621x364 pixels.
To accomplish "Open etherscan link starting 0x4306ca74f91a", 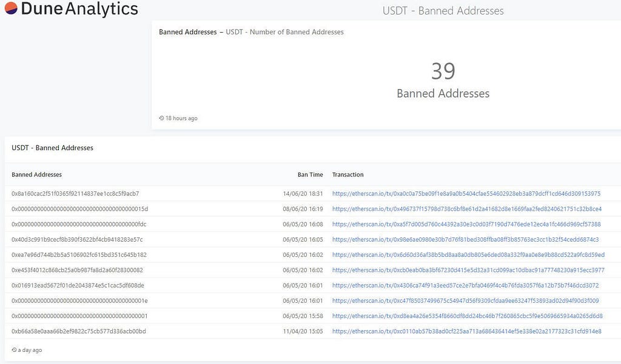I will click(465, 285).
